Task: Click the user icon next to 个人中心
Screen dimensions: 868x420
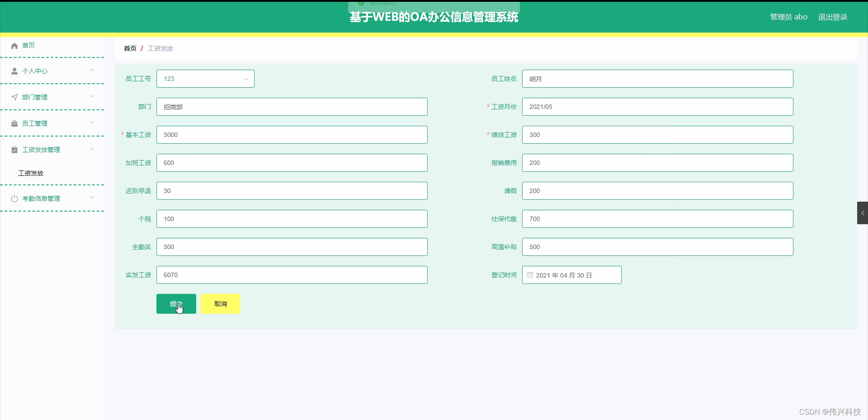Action: coord(14,71)
